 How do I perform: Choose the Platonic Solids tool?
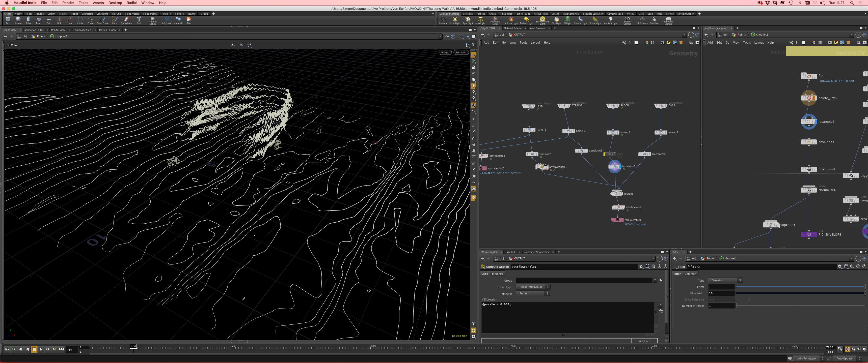(153, 21)
